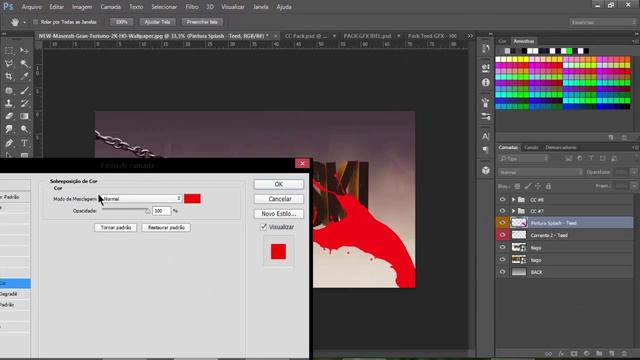Toggle Rolar por Todas as Janelas checkbox
The width and height of the screenshot is (640, 360).
tap(36, 22)
